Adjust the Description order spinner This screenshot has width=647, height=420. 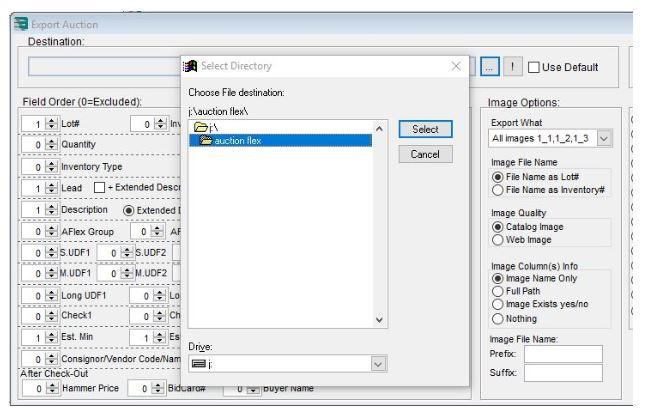point(51,210)
